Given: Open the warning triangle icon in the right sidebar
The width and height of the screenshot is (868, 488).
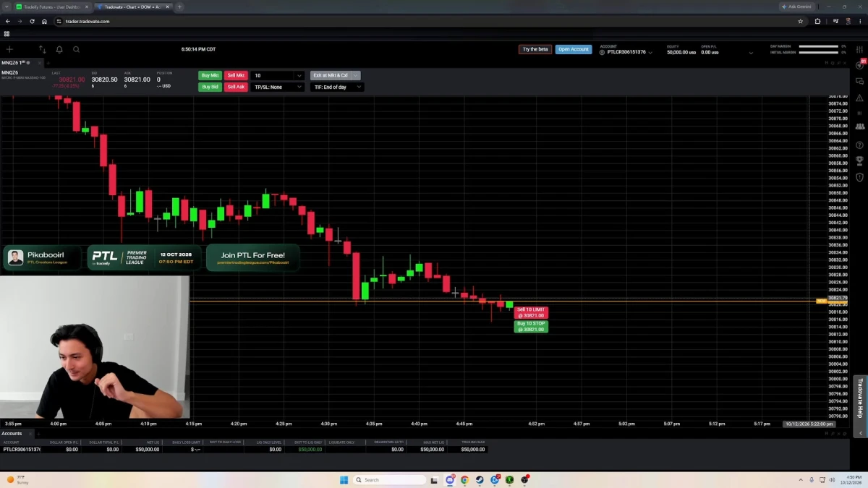Looking at the screenshot, I should coord(859,98).
